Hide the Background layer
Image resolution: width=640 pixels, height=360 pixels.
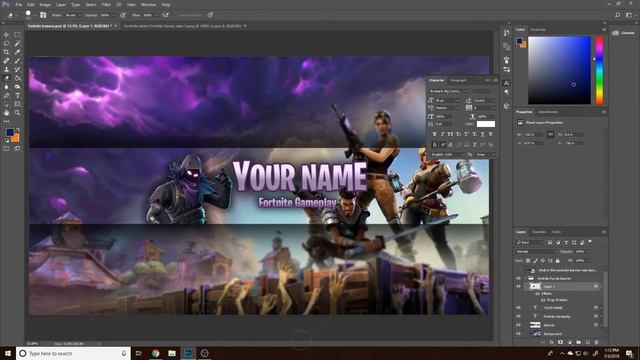(518, 334)
